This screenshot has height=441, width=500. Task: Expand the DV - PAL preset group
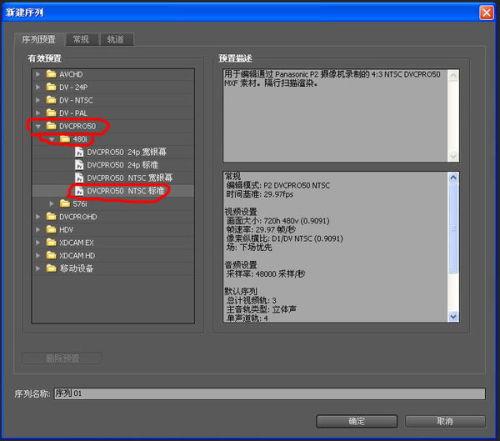click(x=38, y=113)
